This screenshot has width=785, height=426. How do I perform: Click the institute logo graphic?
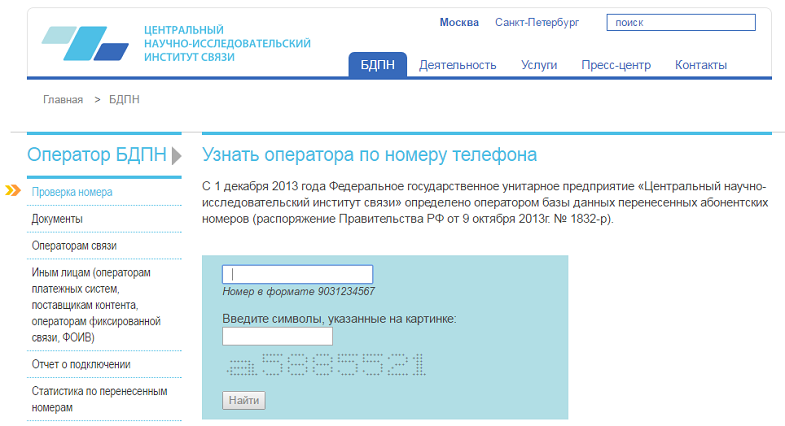[85, 43]
